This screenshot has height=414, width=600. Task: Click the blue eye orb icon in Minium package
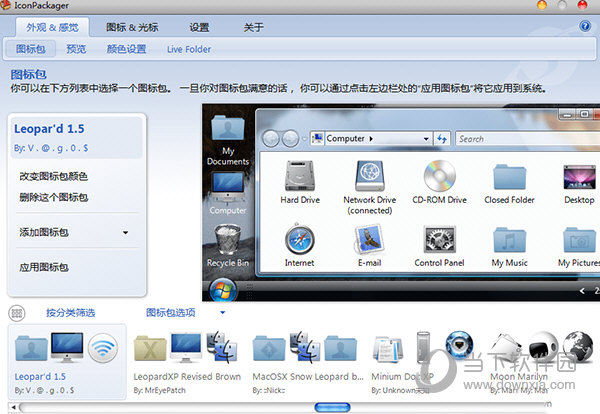point(460,345)
